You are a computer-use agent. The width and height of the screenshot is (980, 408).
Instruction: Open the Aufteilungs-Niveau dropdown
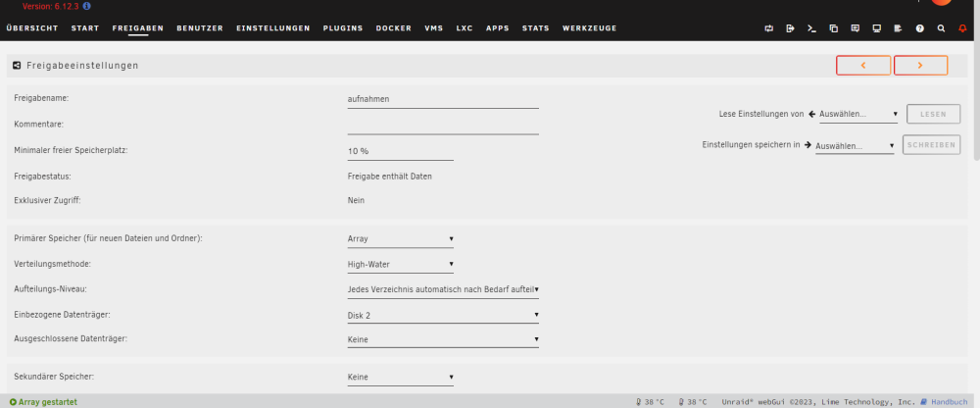443,289
